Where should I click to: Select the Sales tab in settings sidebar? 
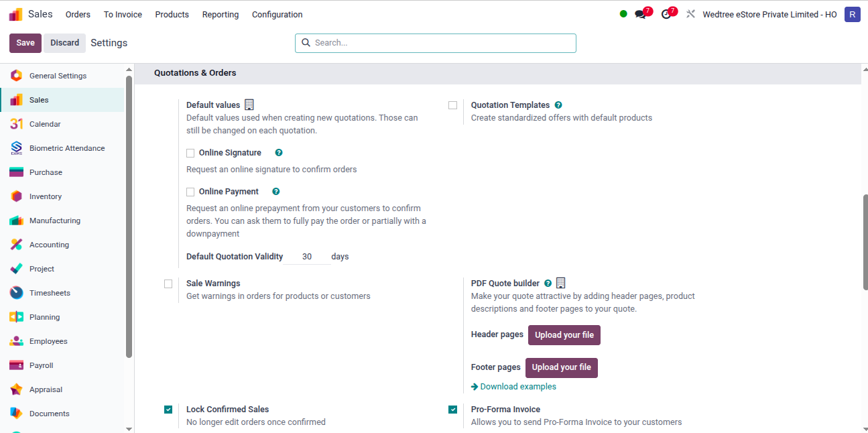tap(62, 100)
